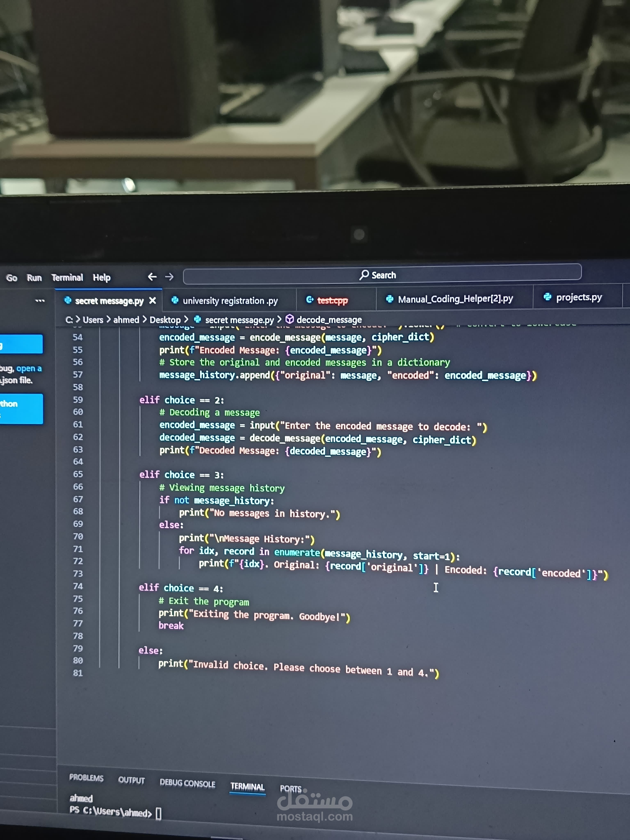The image size is (630, 840).
Task: Click the print "No messages in history." line
Action: [x=259, y=514]
